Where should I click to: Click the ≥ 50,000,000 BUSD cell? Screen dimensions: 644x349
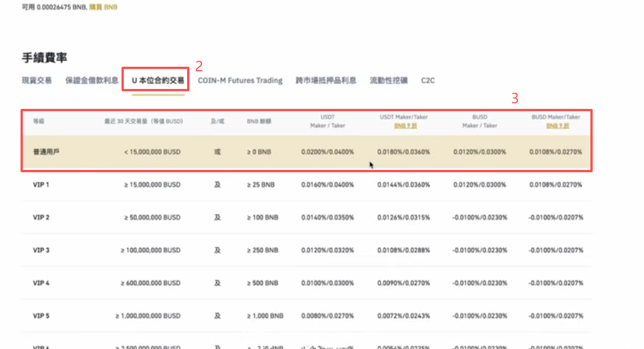[x=152, y=217]
